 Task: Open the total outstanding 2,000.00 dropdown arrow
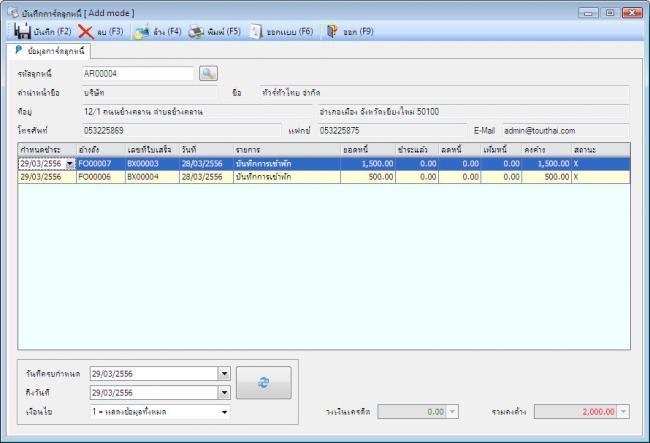pos(623,412)
